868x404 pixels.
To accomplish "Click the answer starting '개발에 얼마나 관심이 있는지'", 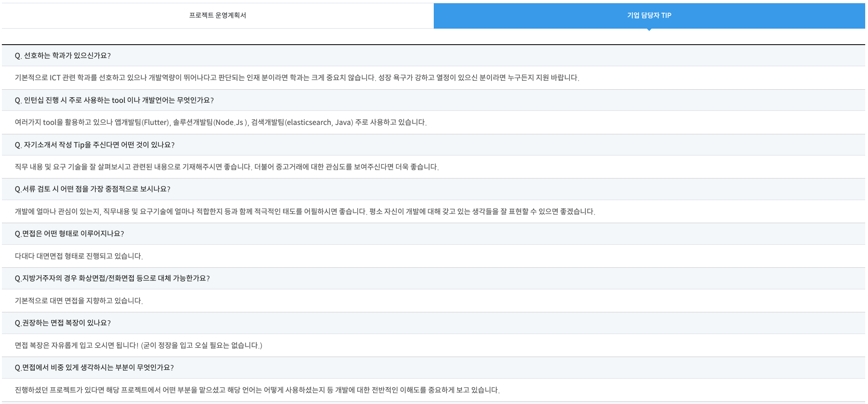I will pyautogui.click(x=305, y=211).
